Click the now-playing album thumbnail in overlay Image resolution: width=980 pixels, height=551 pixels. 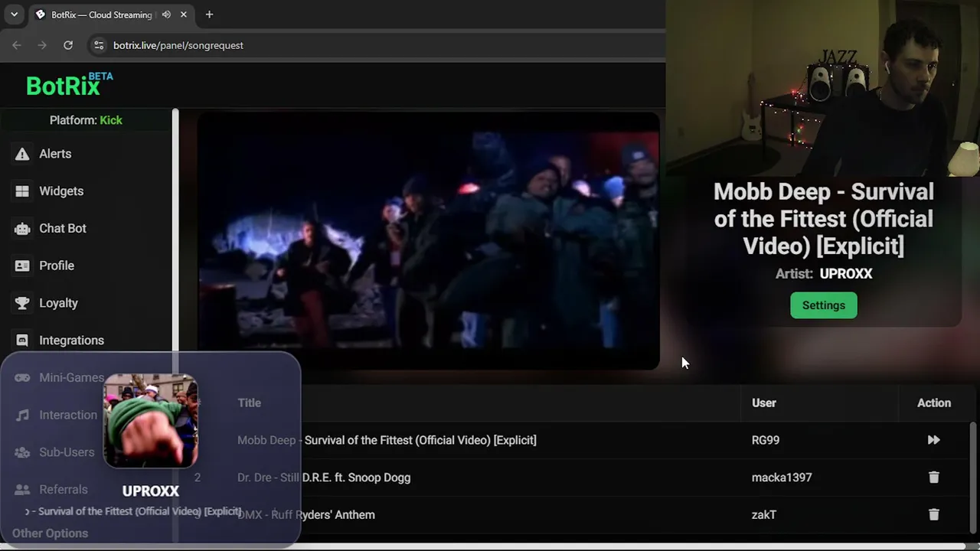pyautogui.click(x=151, y=420)
